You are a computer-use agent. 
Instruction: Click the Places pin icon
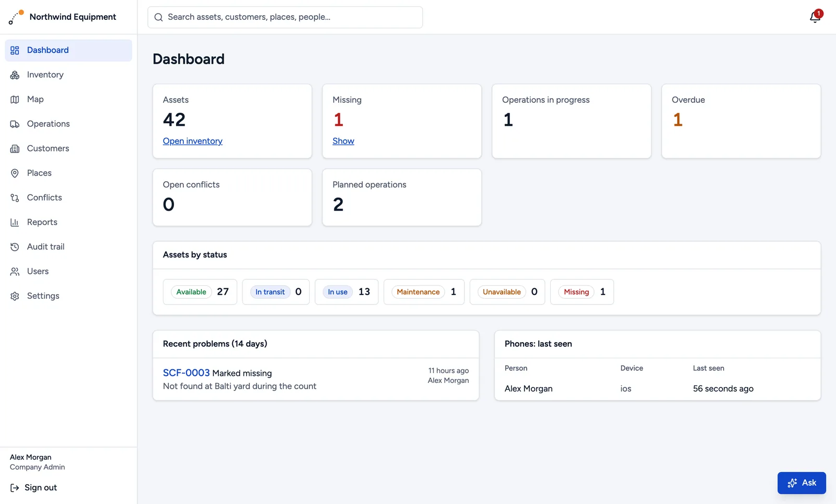point(15,173)
